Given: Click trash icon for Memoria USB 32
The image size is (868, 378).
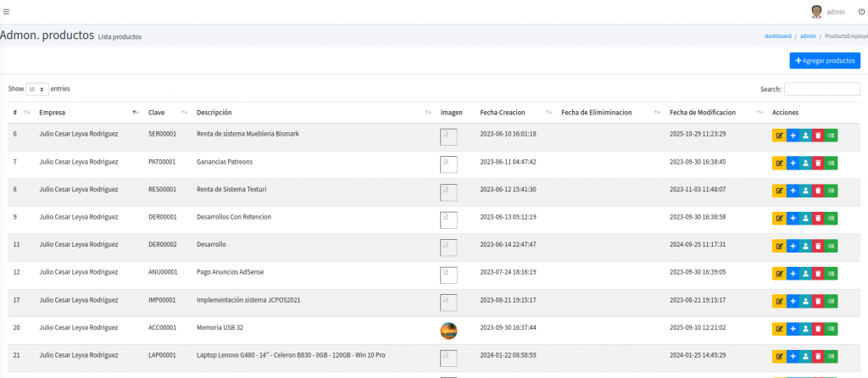Looking at the screenshot, I should pos(817,329).
